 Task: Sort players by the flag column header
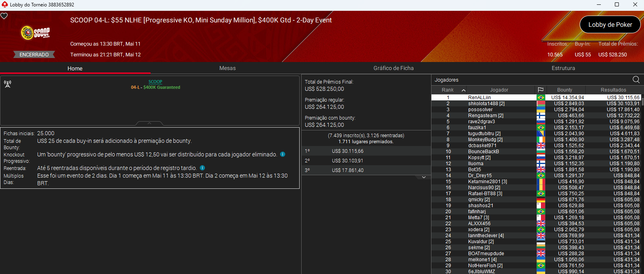click(x=541, y=90)
